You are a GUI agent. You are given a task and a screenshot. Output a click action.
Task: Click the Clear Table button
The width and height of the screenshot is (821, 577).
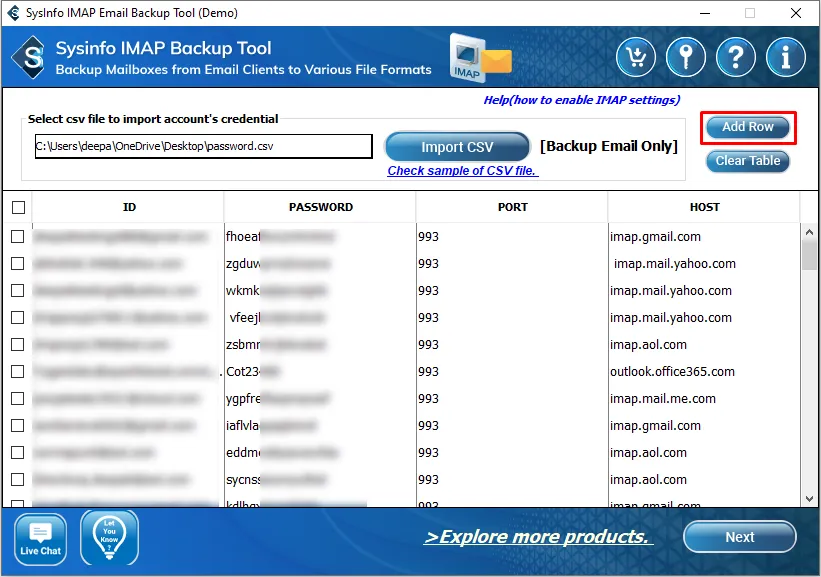pos(748,161)
